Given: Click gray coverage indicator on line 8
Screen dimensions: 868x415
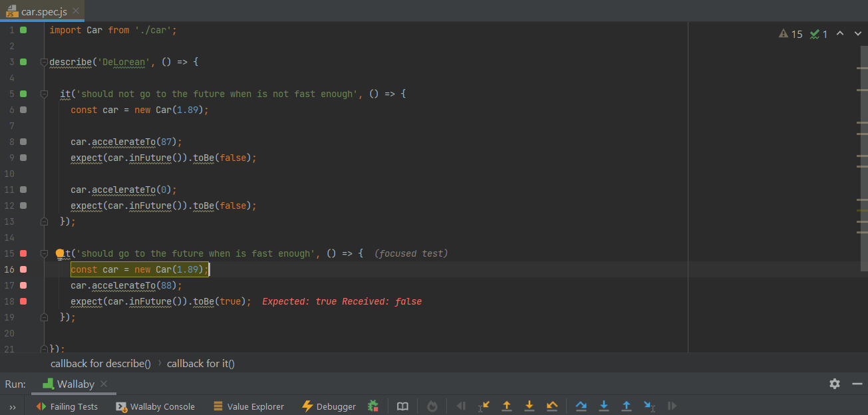Looking at the screenshot, I should pyautogui.click(x=23, y=142).
